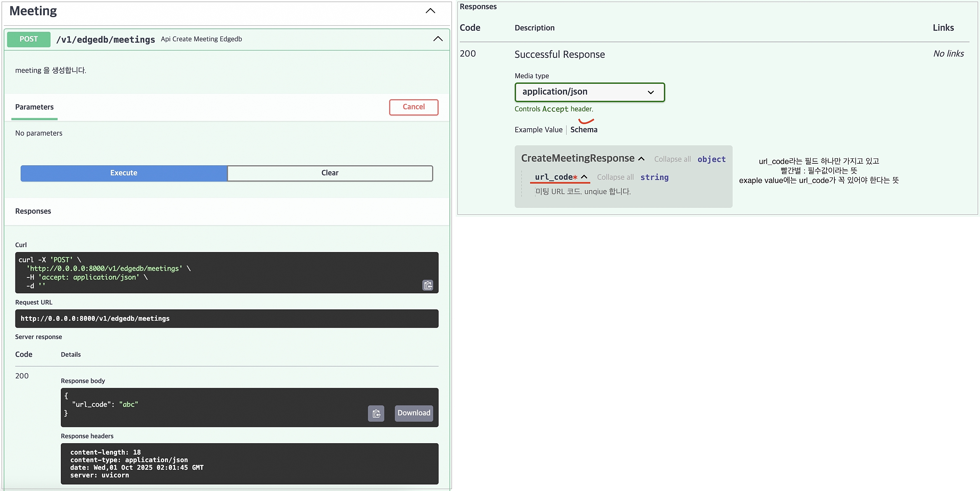The height and width of the screenshot is (491, 980).
Task: Click the Clear button
Action: pyautogui.click(x=330, y=173)
